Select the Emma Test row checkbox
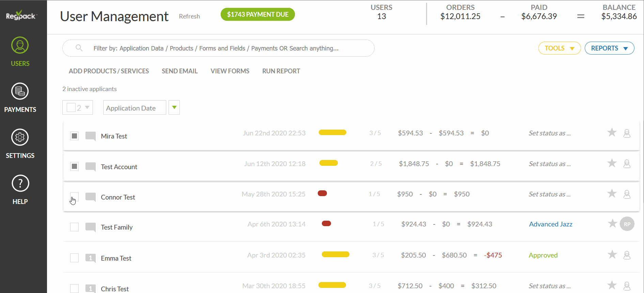Image resolution: width=644 pixels, height=293 pixels. (74, 258)
